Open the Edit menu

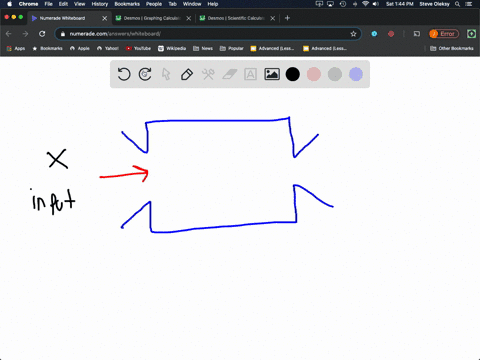(63, 4)
